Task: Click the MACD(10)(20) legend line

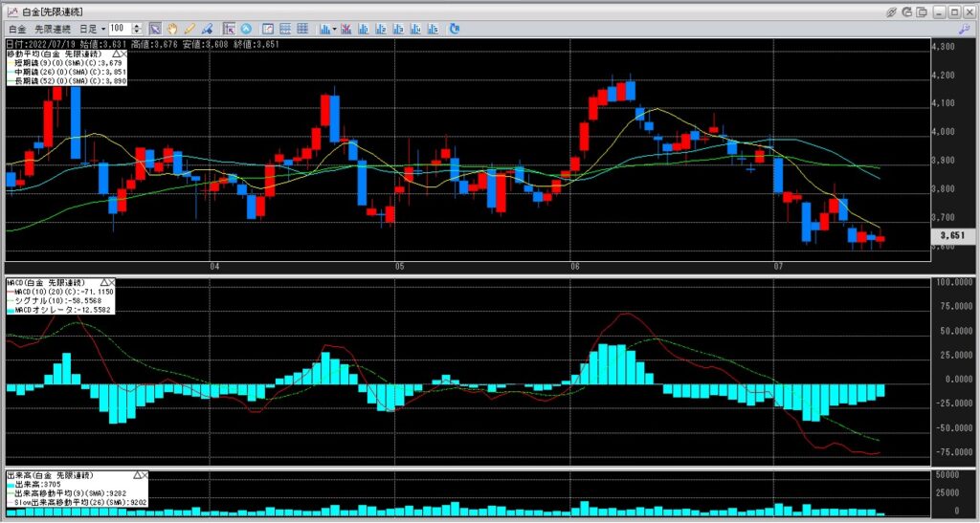Action: [x=60, y=292]
